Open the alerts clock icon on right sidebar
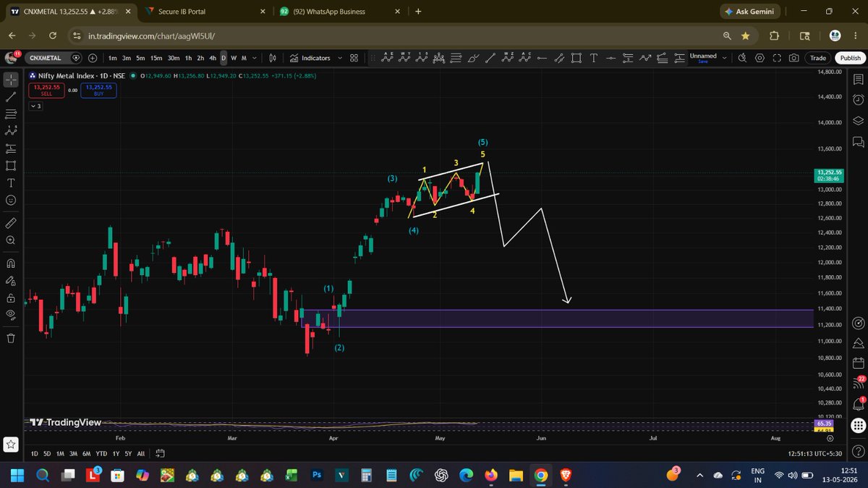The image size is (868, 488). [858, 99]
